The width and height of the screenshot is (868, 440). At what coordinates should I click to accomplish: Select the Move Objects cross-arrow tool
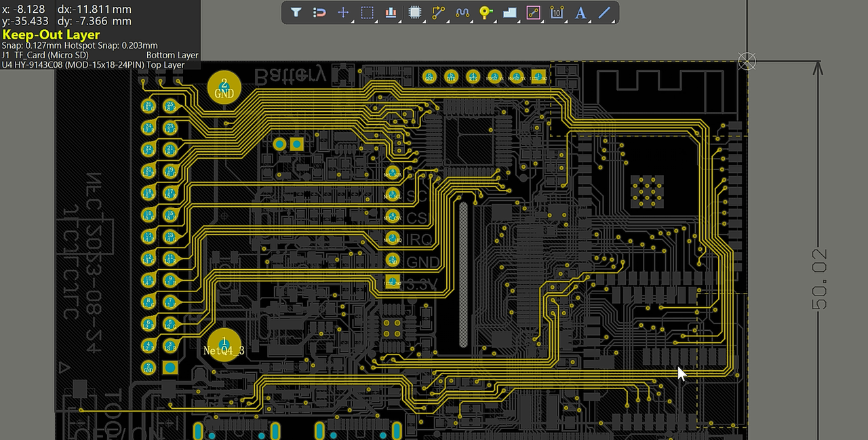click(343, 12)
